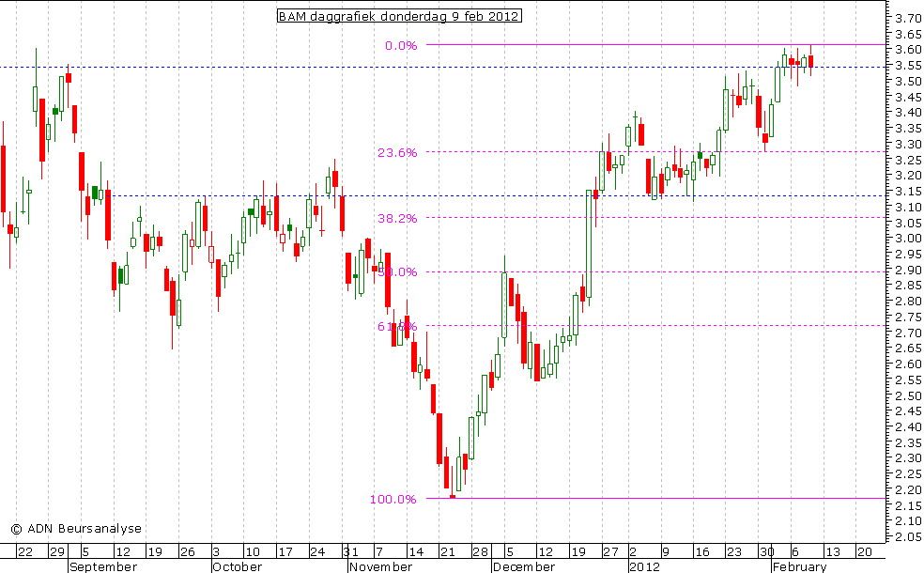
Task: Click the 50.0% Fibonacci retracement label
Action: [397, 271]
